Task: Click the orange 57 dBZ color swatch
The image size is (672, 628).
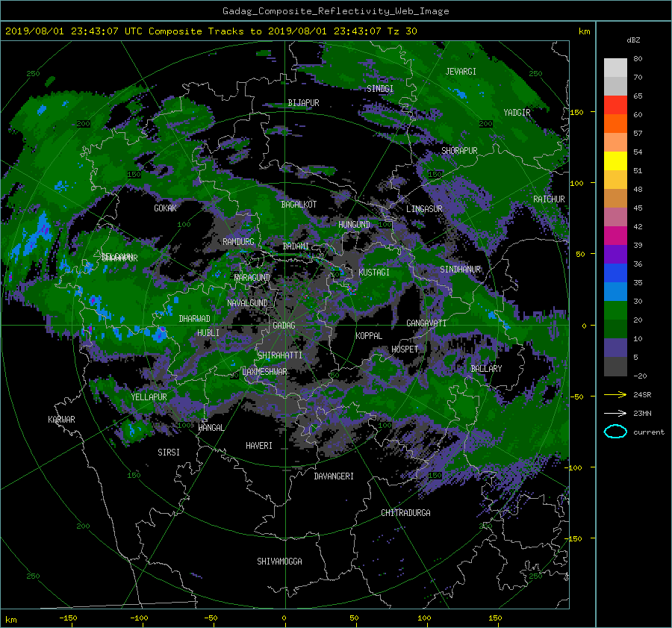Action: (615, 124)
